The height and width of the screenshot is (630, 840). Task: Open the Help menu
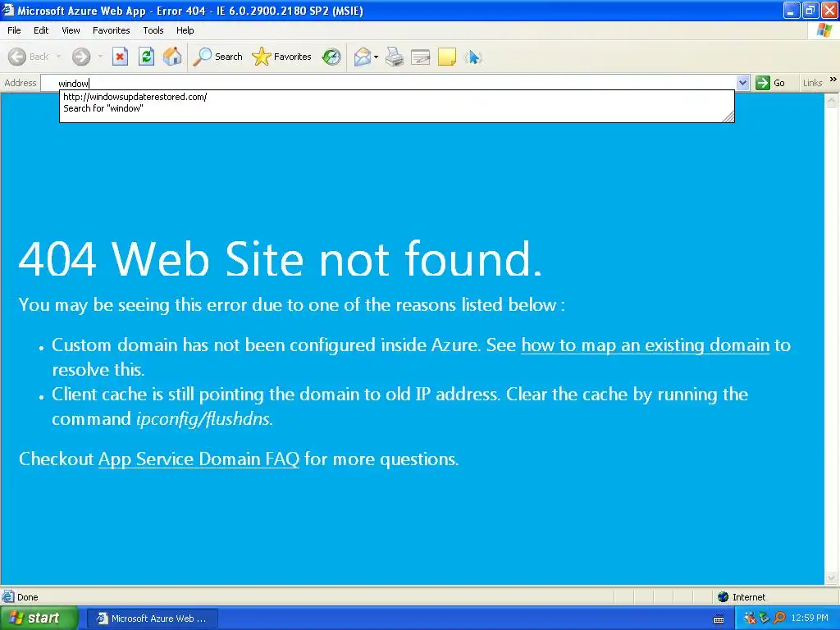185,30
